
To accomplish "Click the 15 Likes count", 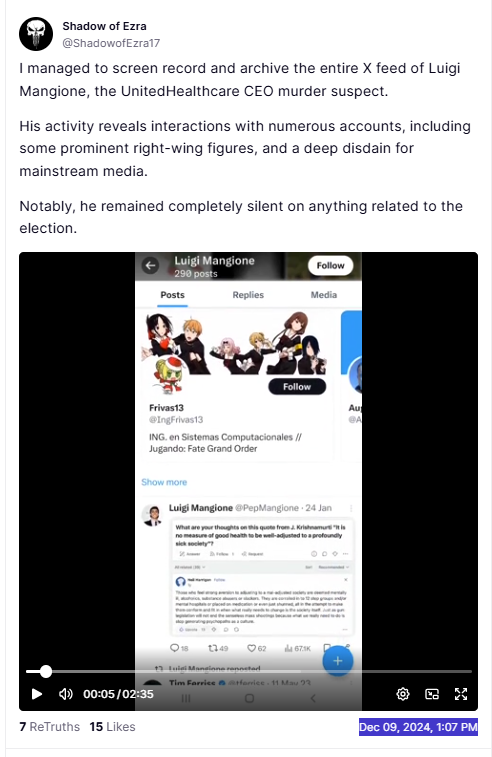I will [112, 727].
